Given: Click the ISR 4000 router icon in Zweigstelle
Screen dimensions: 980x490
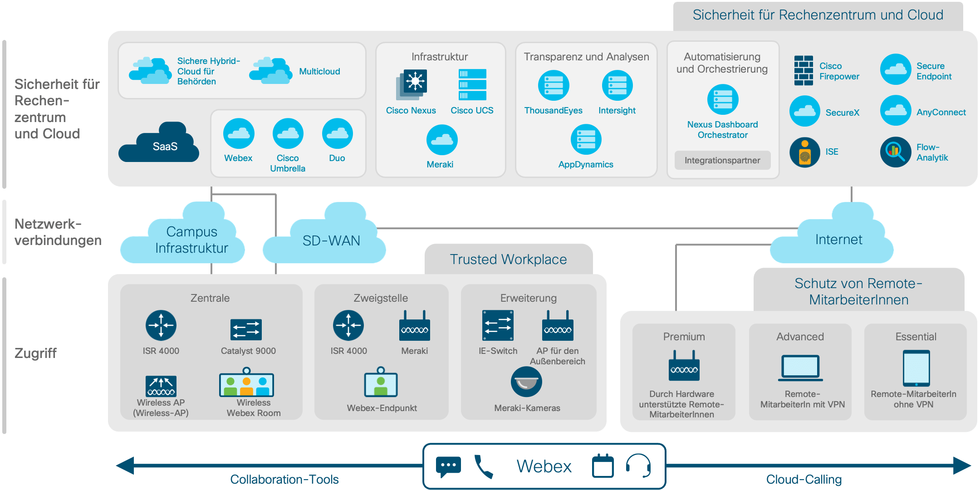Looking at the screenshot, I should pyautogui.click(x=348, y=325).
